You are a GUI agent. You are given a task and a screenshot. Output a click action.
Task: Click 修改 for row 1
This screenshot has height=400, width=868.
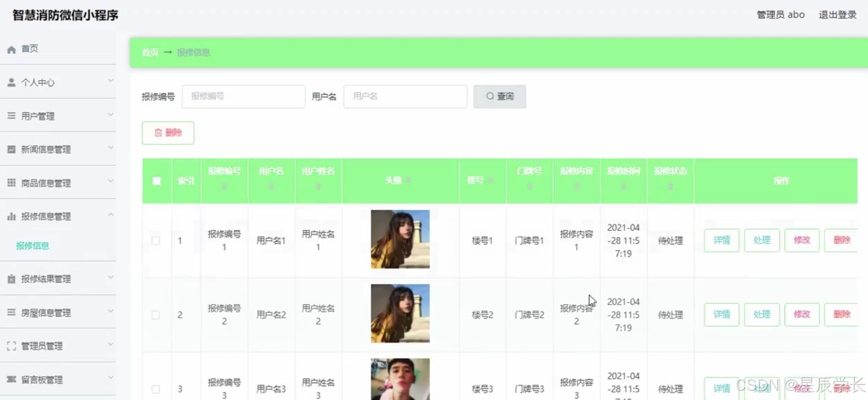[802, 240]
